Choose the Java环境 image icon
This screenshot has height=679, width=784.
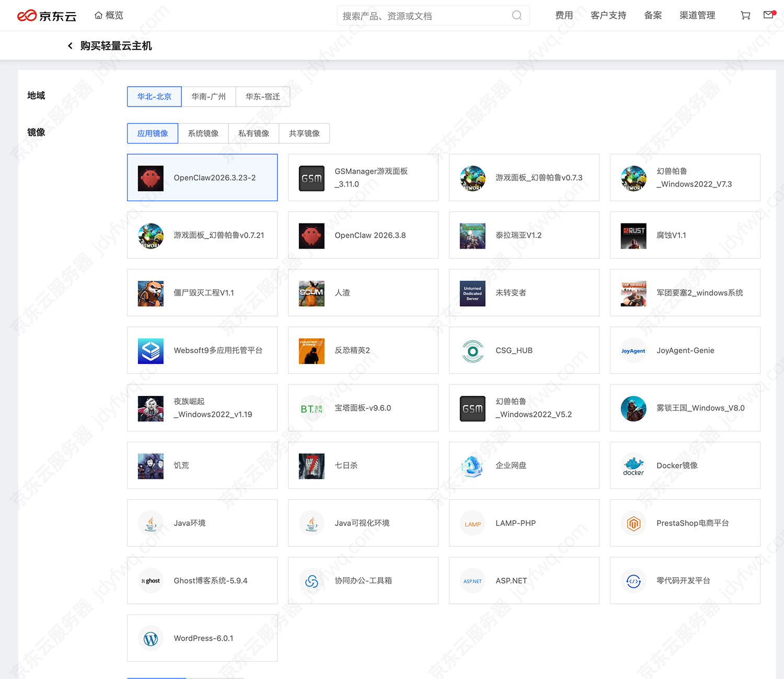pos(151,523)
